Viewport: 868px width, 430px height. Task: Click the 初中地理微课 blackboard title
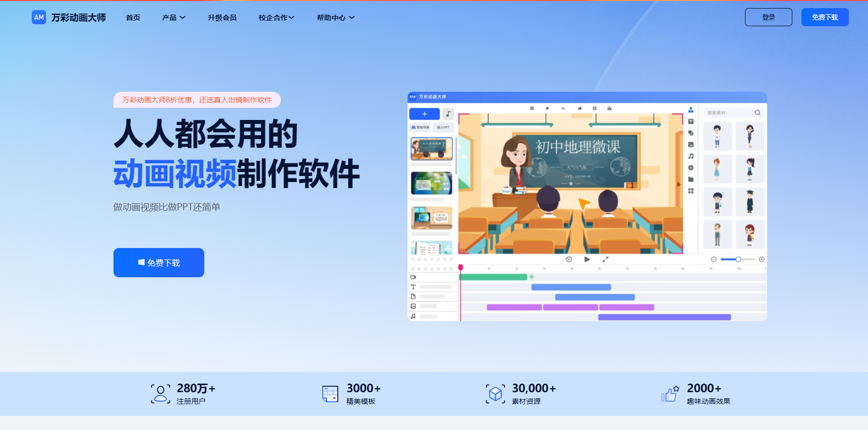click(578, 147)
